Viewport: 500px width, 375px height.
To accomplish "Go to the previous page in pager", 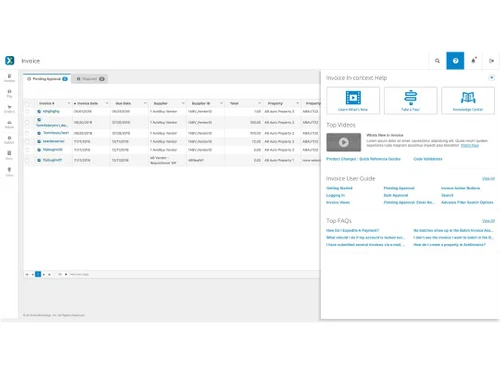I will (32, 274).
